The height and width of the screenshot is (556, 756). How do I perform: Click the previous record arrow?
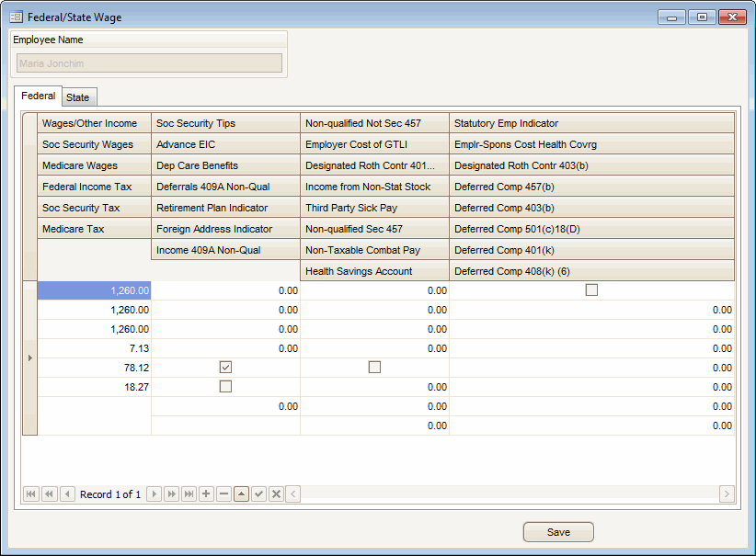(x=67, y=494)
